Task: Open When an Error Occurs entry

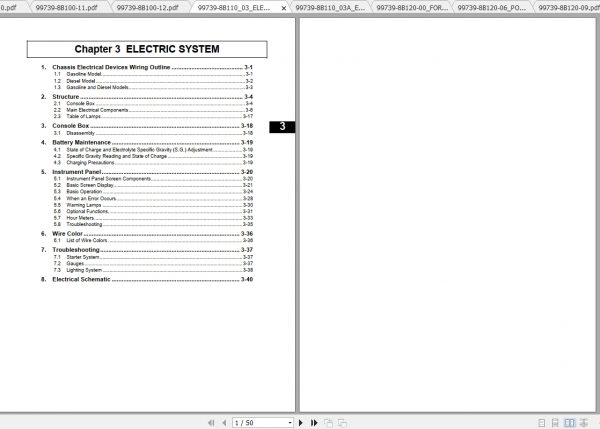Action: (x=153, y=199)
